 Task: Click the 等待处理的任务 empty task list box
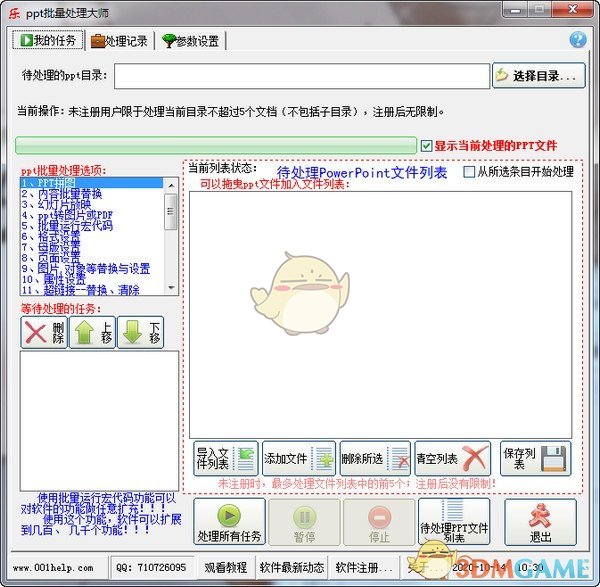[x=99, y=421]
